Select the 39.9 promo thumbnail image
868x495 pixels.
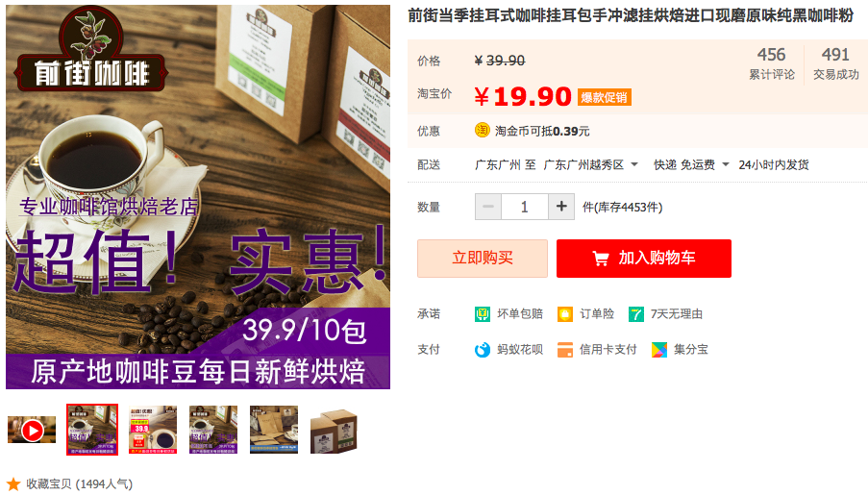tap(153, 431)
